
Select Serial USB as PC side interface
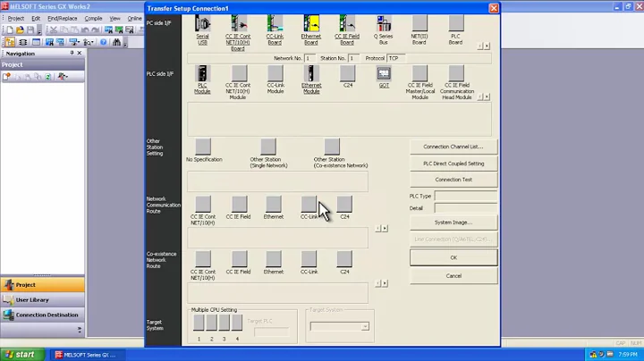coord(202,24)
